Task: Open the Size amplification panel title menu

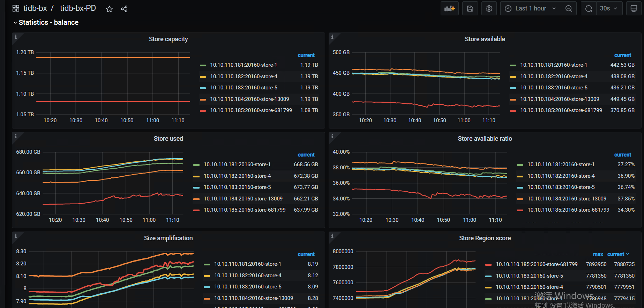Action: pyautogui.click(x=168, y=238)
